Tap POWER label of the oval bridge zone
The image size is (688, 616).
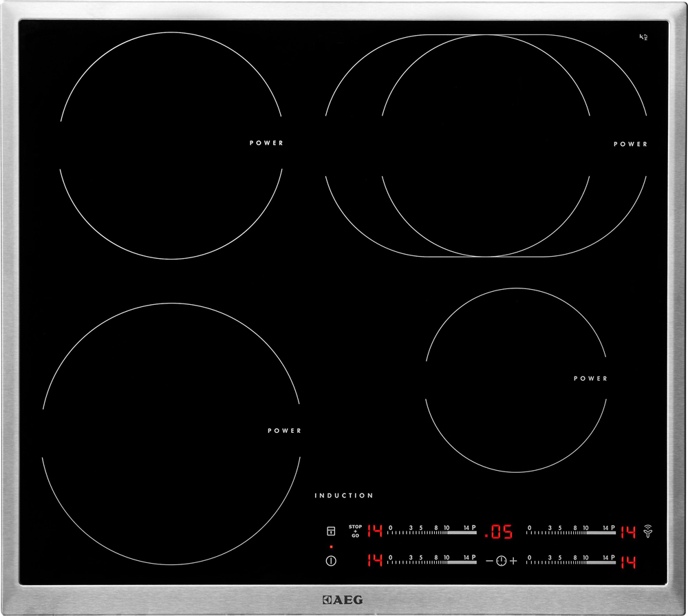(630, 144)
